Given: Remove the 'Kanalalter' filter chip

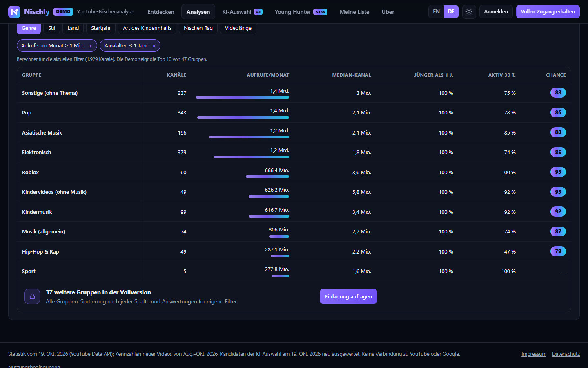Looking at the screenshot, I should [x=154, y=46].
